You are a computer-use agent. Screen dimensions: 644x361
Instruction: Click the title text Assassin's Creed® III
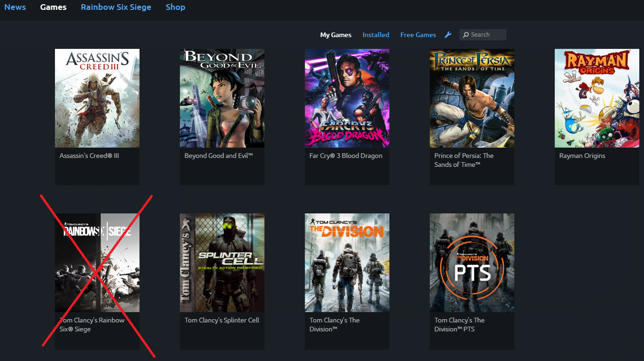[x=89, y=156]
